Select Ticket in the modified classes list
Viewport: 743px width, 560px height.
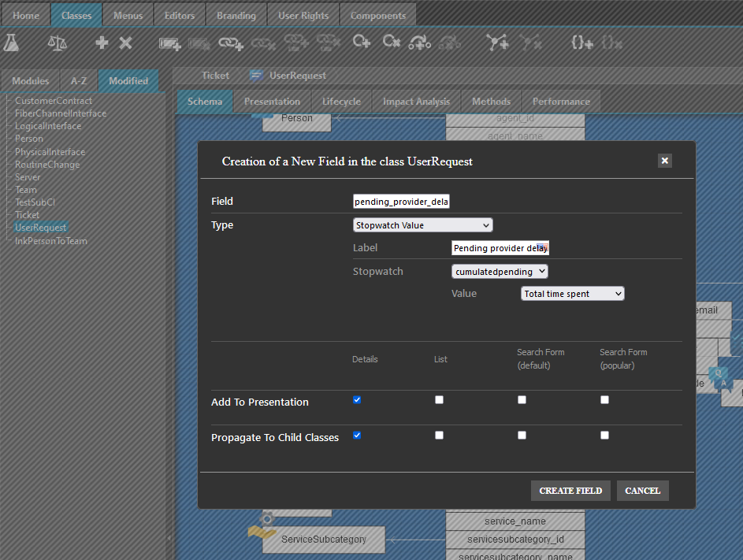click(27, 215)
